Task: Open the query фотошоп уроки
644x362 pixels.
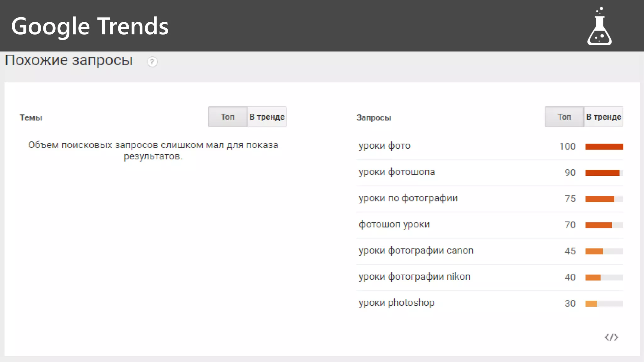Action: [394, 224]
